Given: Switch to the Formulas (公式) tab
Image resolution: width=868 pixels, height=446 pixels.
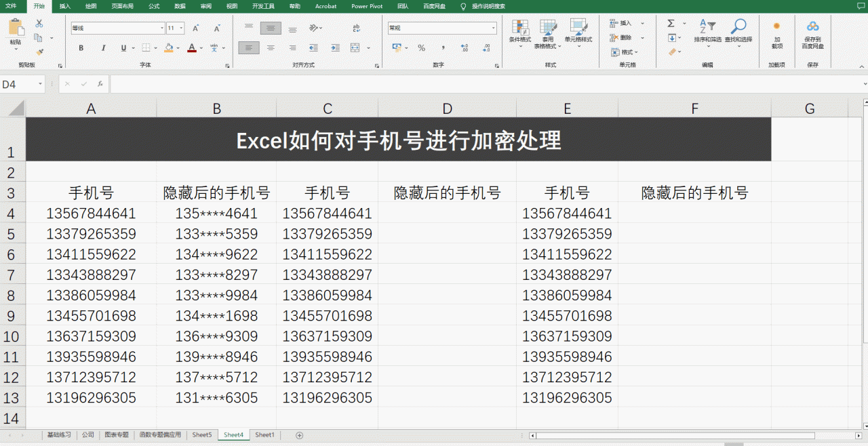Looking at the screenshot, I should pyautogui.click(x=154, y=6).
